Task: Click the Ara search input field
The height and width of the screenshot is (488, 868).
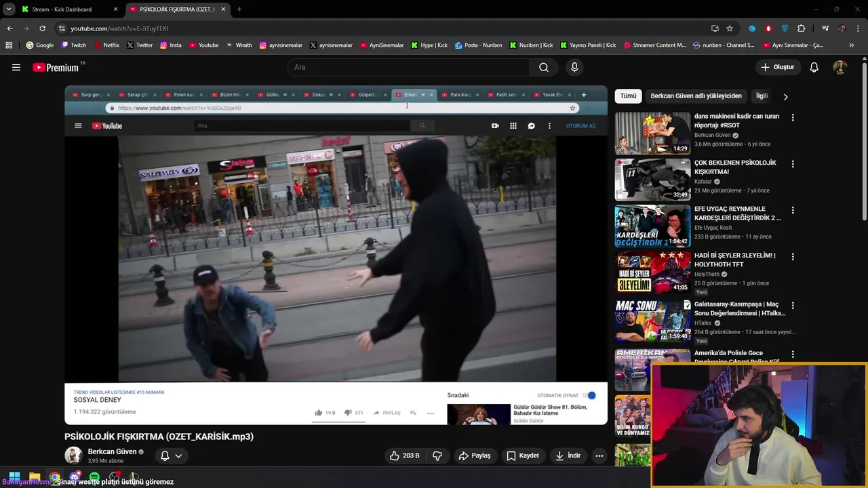Action: click(x=408, y=67)
